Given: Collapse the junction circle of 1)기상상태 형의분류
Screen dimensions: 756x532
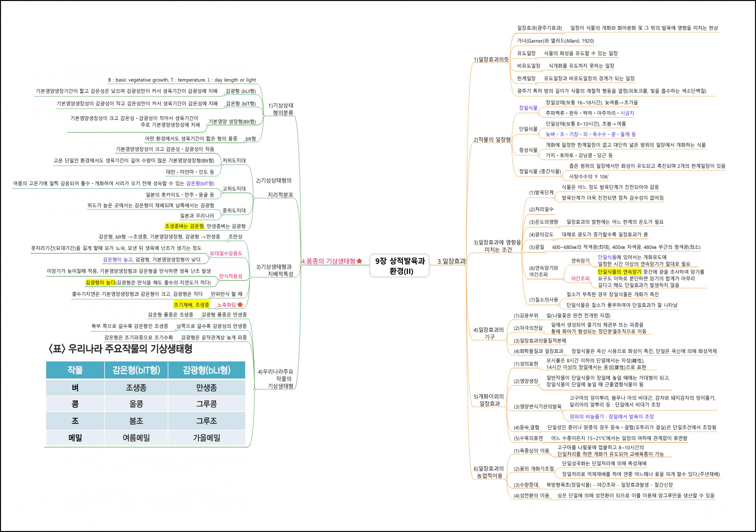Looking at the screenshot, I should tap(263, 116).
